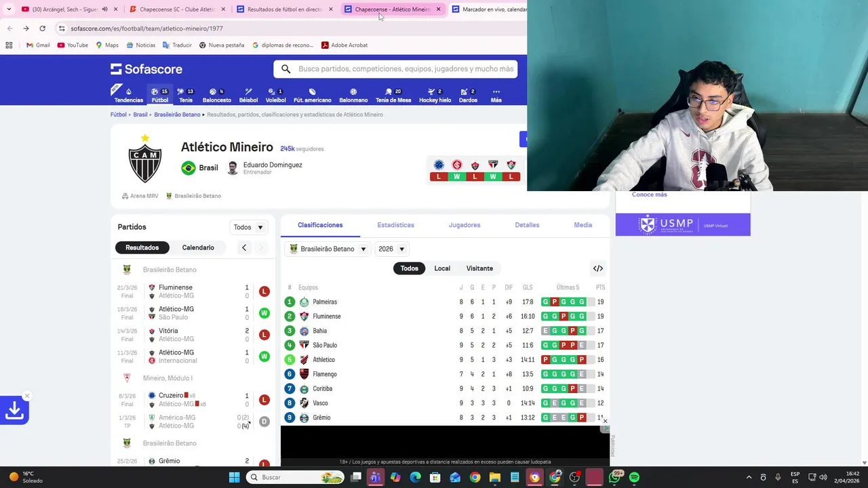This screenshot has height=488, width=868.
Task: Select the Visitante standings filter
Action: pyautogui.click(x=479, y=268)
